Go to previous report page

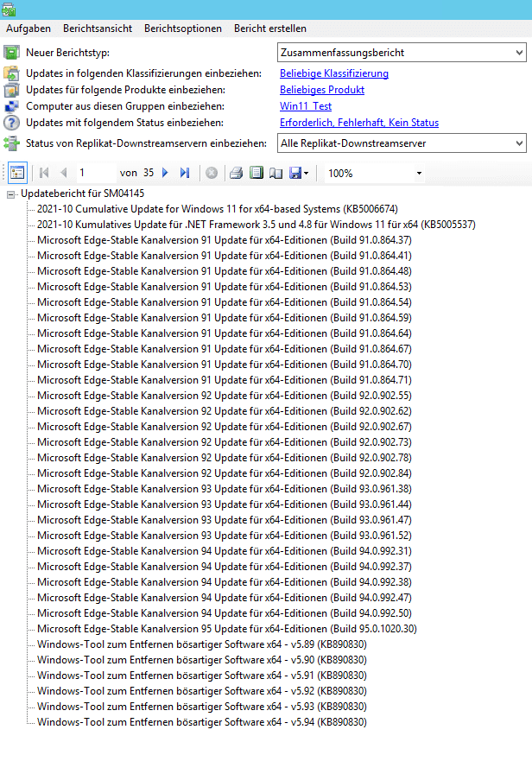[64, 173]
